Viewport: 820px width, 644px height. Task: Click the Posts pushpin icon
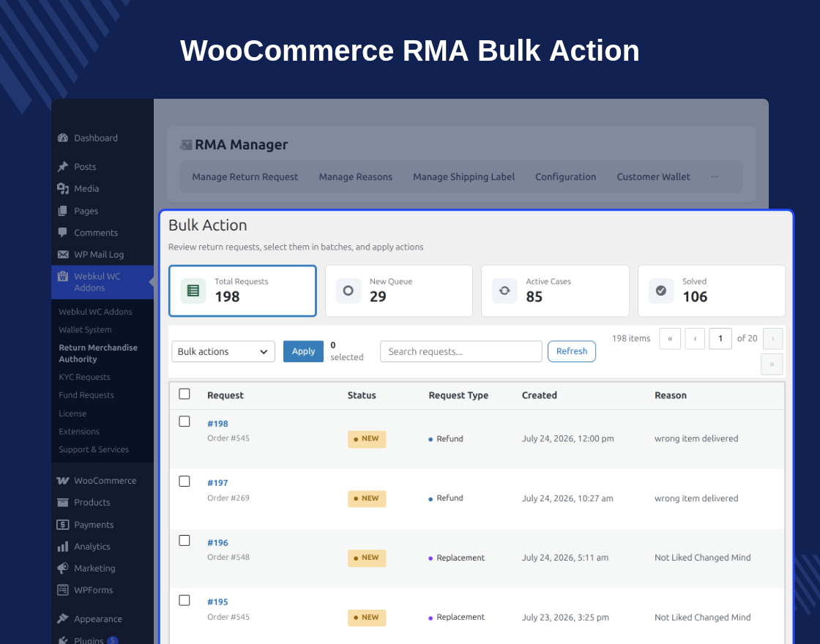point(63,167)
